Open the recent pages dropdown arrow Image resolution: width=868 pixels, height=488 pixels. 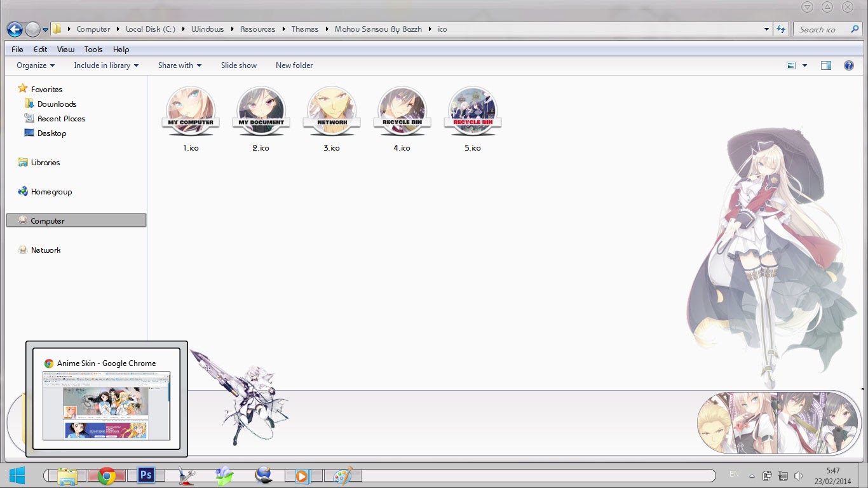(45, 30)
